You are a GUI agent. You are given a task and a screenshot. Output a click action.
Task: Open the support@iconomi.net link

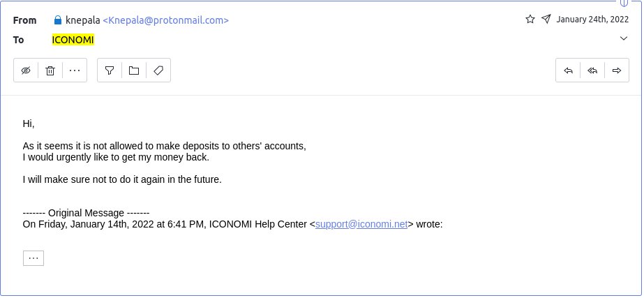[361, 224]
